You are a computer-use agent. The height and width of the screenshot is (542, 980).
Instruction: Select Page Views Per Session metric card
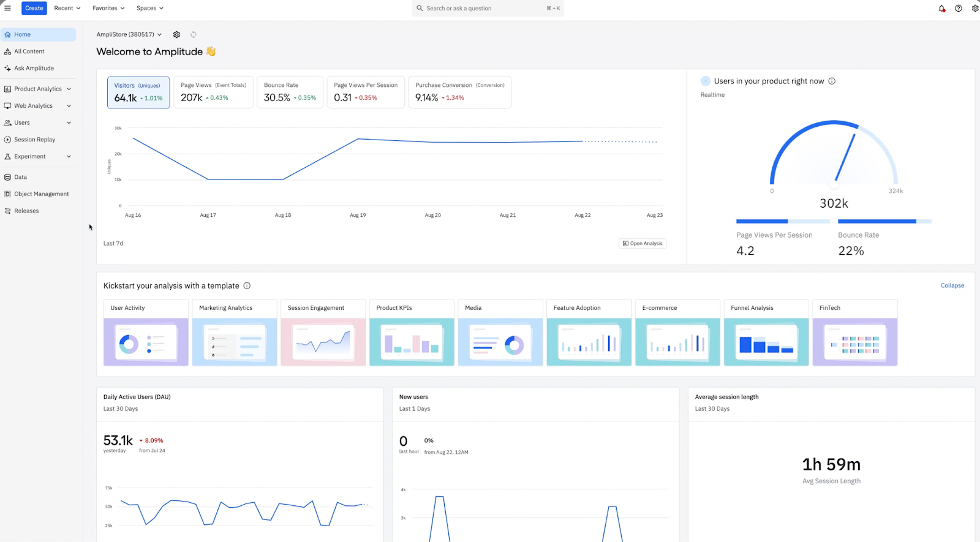(x=366, y=92)
